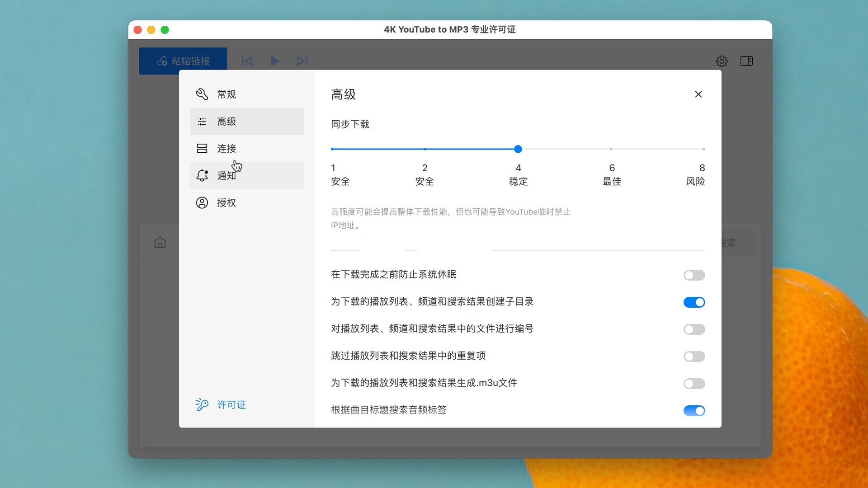Click the 许可证 link
Image resolution: width=868 pixels, height=488 pixels.
point(231,404)
